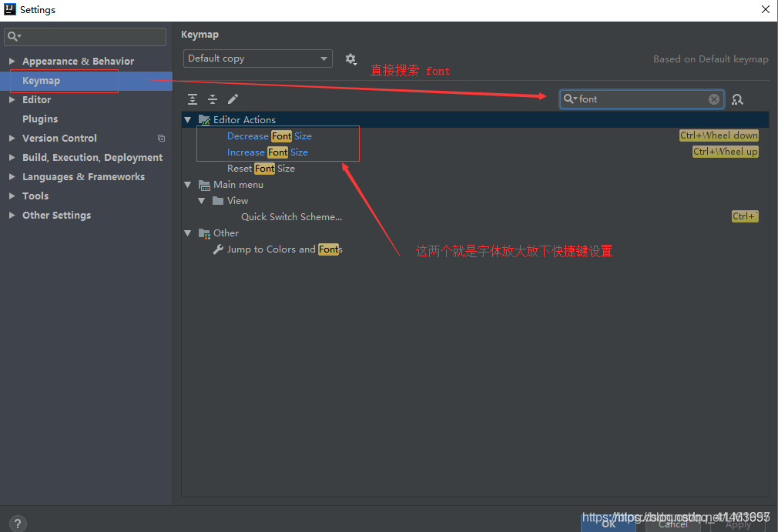The height and width of the screenshot is (532, 778).
Task: Click the Other group folder icon
Action: click(x=204, y=233)
